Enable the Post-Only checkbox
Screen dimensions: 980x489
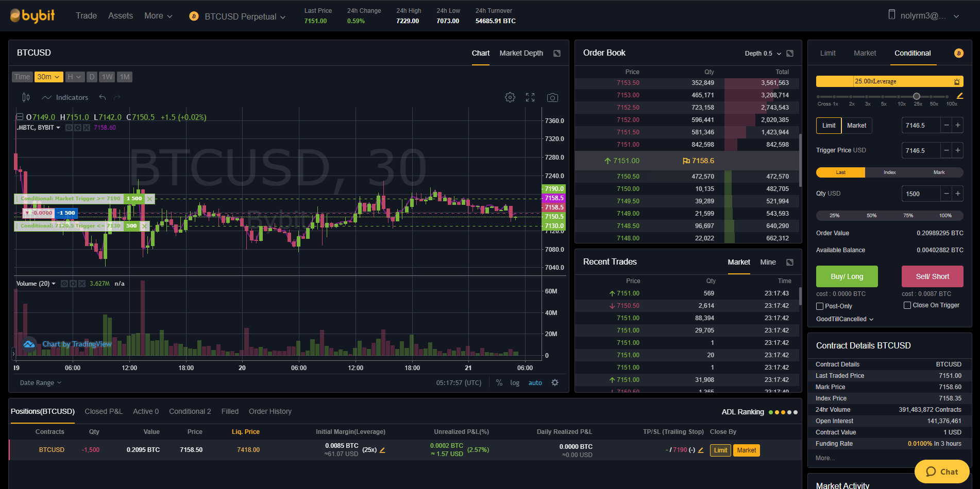click(x=820, y=306)
